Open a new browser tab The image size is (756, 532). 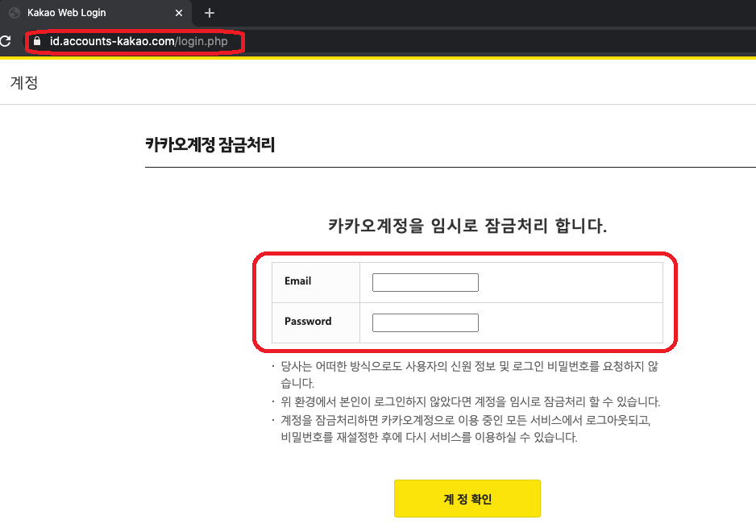coord(210,13)
